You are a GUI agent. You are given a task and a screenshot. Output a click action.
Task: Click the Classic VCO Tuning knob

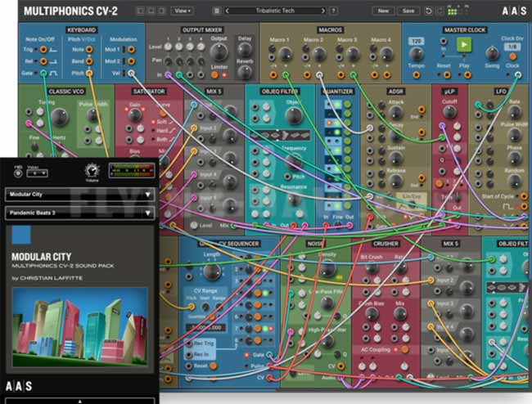[60, 117]
